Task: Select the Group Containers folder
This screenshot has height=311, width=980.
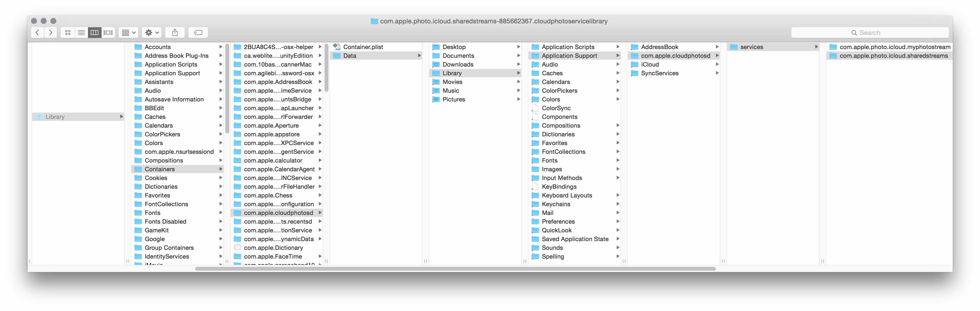Action: [169, 248]
